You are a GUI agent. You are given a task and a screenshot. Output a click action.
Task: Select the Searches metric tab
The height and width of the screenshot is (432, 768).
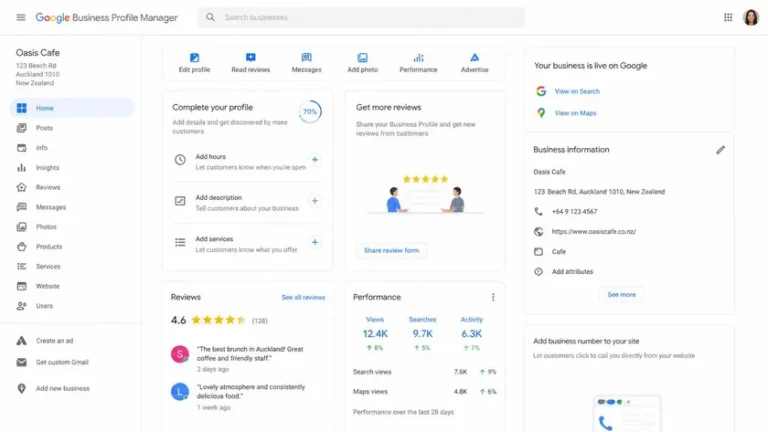(x=422, y=333)
